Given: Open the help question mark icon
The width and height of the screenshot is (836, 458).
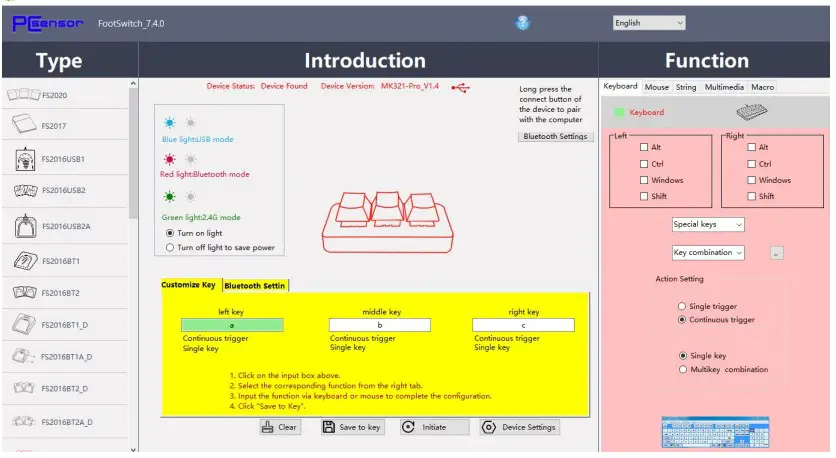Looking at the screenshot, I should 522,22.
